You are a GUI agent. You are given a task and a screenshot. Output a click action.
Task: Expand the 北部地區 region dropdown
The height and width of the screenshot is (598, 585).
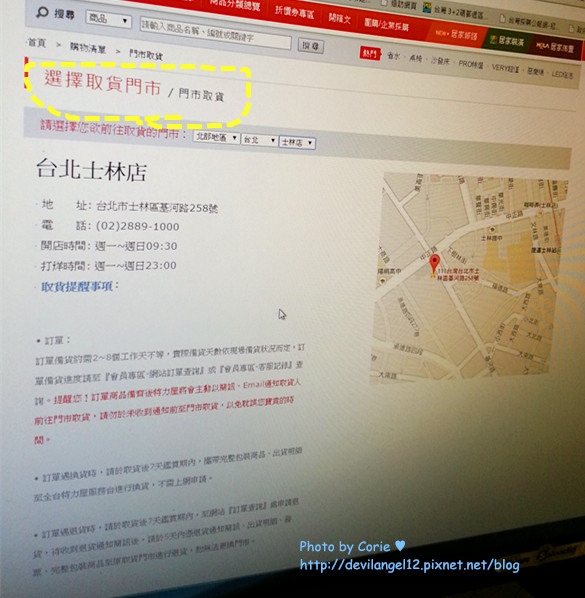[x=216, y=137]
